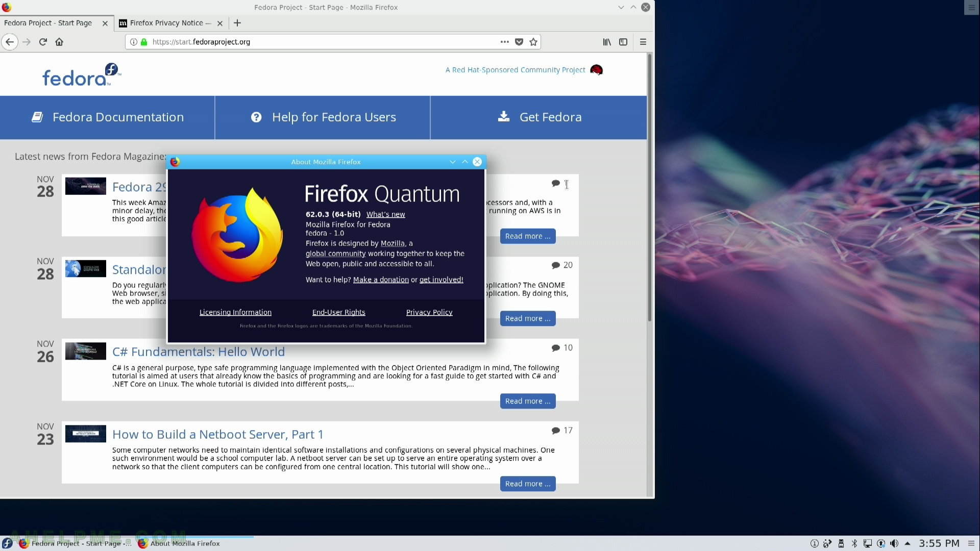The width and height of the screenshot is (980, 551).
Task: Open Privacy Policy link in About dialog
Action: pos(429,312)
